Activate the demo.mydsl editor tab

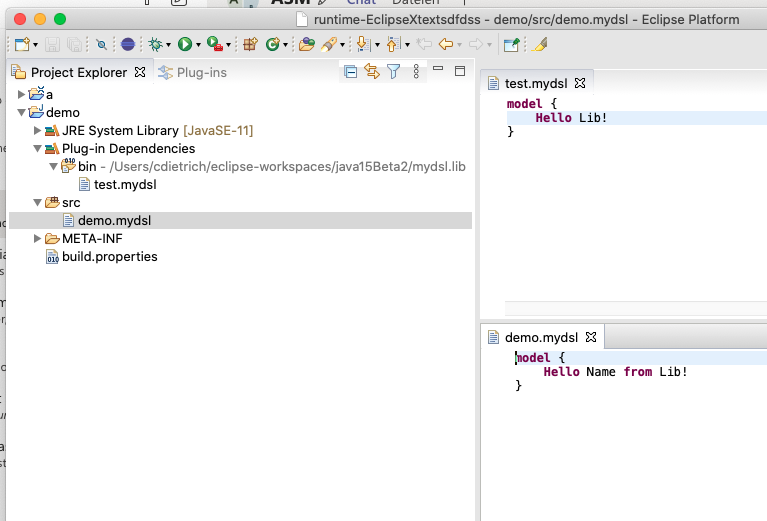click(x=541, y=338)
